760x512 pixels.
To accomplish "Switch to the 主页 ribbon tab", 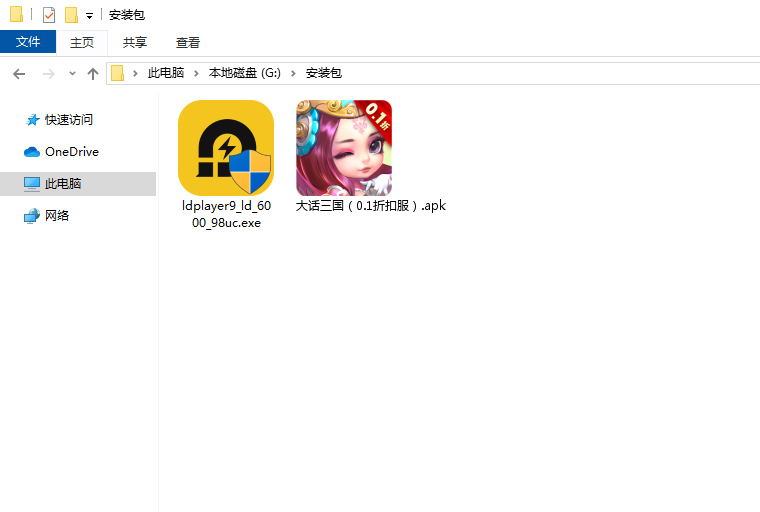I will (x=82, y=42).
